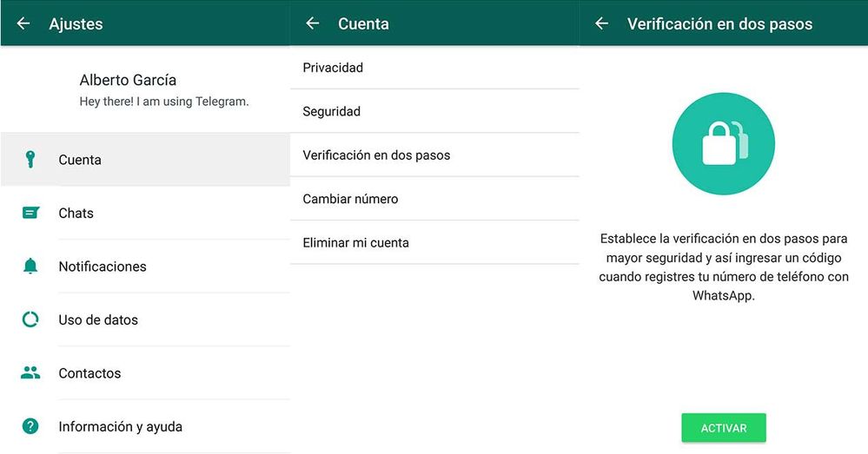
Task: Tap the large green padlock icon
Action: 723,144
